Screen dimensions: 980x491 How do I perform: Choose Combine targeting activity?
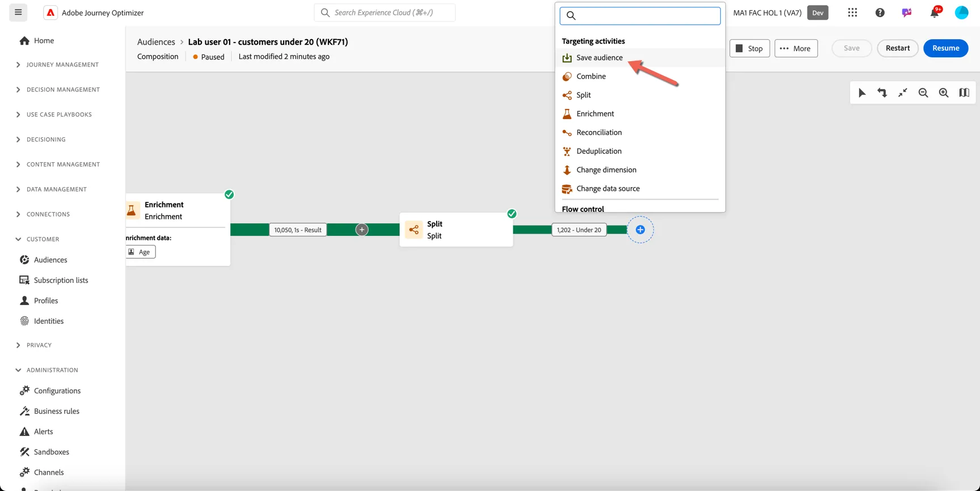tap(640, 77)
